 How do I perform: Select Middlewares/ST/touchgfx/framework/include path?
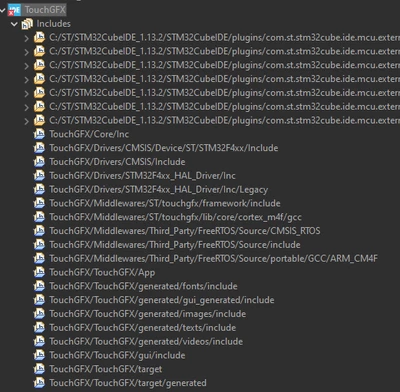coord(165,203)
